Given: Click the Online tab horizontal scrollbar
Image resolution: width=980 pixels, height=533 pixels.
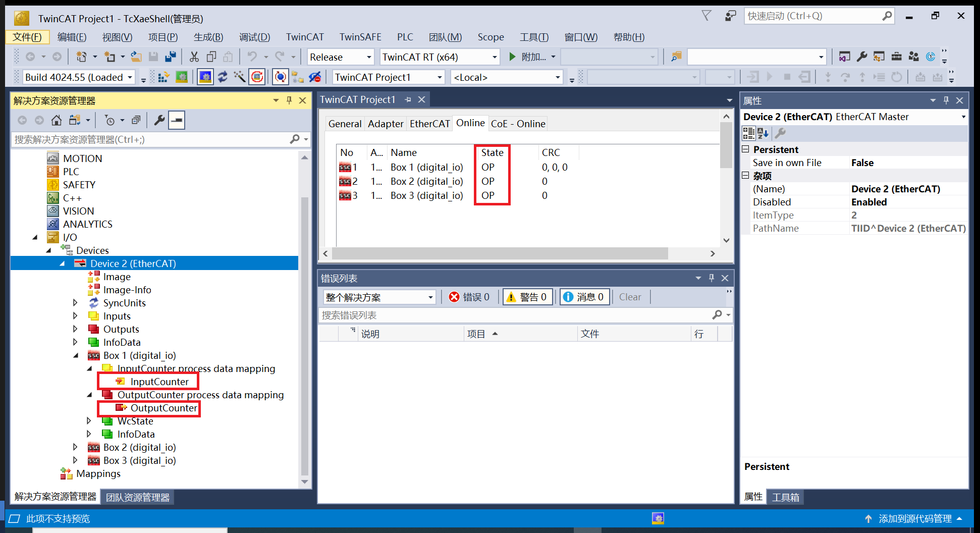Looking at the screenshot, I should click(500, 253).
